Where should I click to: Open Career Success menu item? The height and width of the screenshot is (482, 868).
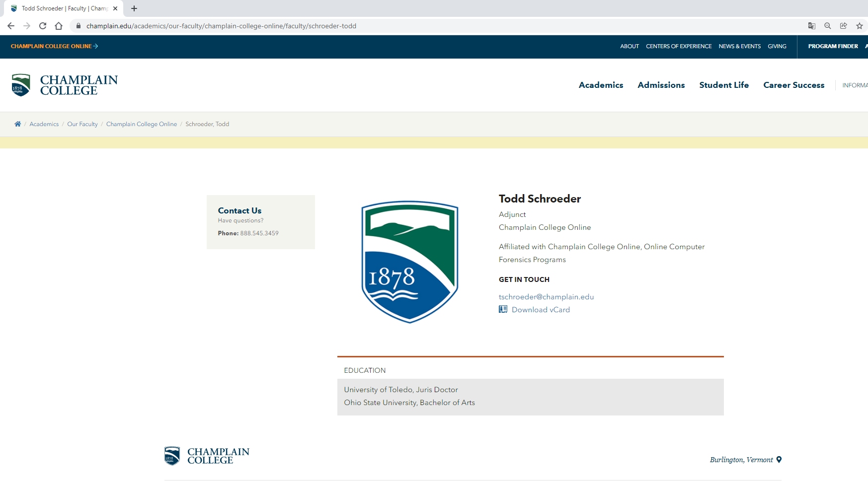click(793, 85)
